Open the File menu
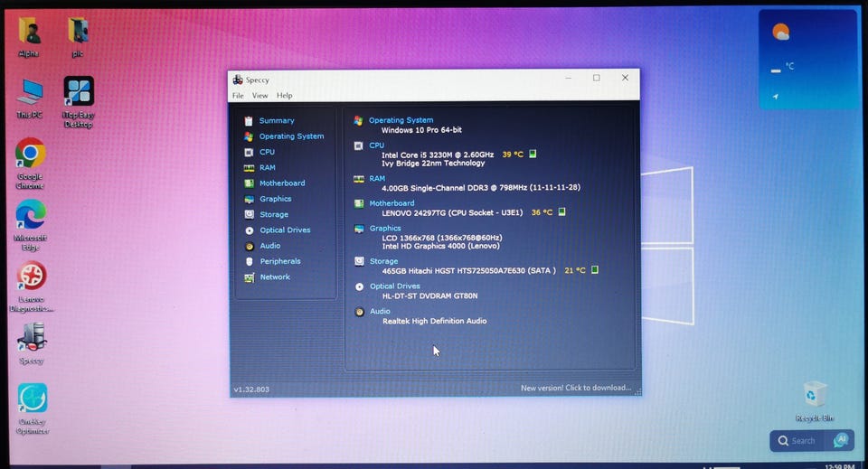Screen dimensions: 868x469 tap(238, 96)
